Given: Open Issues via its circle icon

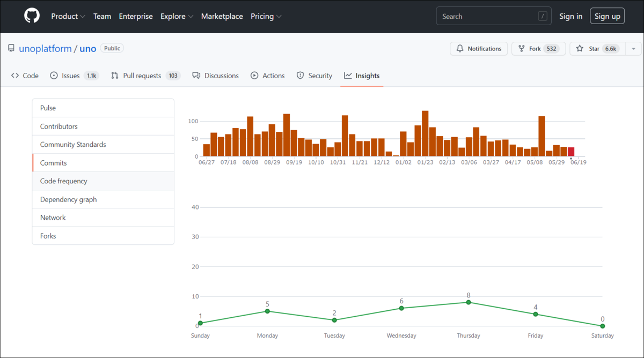Looking at the screenshot, I should pyautogui.click(x=54, y=76).
